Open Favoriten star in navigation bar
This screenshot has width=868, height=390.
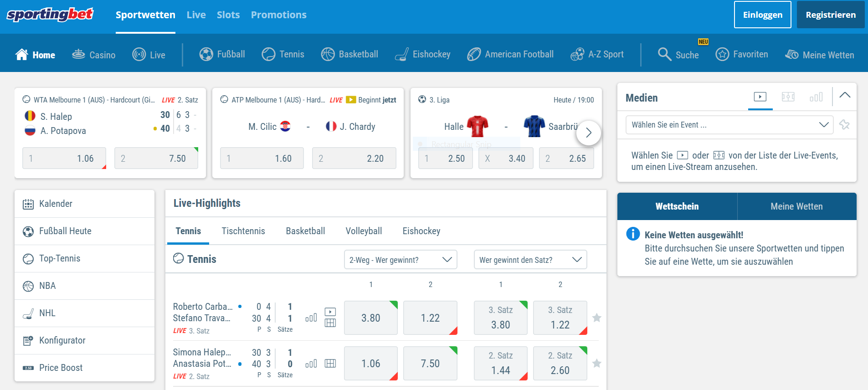click(x=722, y=55)
